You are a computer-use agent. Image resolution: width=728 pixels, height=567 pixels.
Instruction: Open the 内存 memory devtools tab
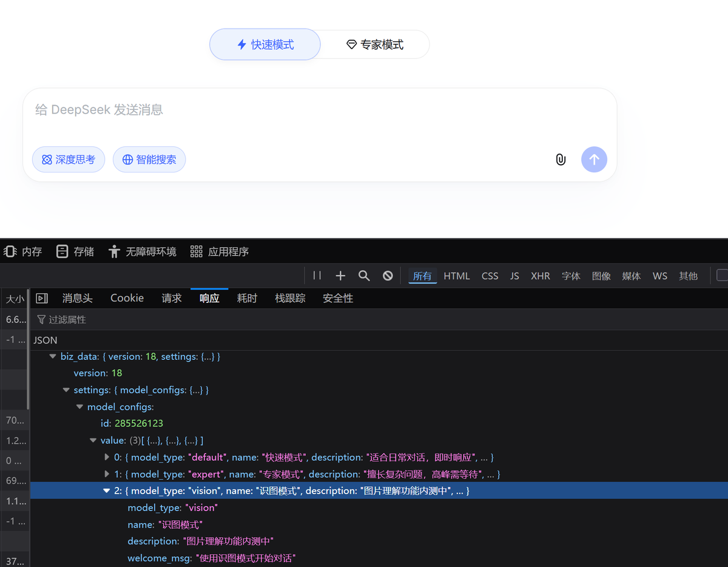point(22,251)
